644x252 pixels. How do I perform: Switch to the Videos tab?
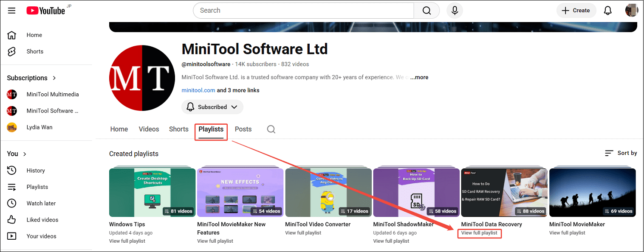[x=149, y=129]
